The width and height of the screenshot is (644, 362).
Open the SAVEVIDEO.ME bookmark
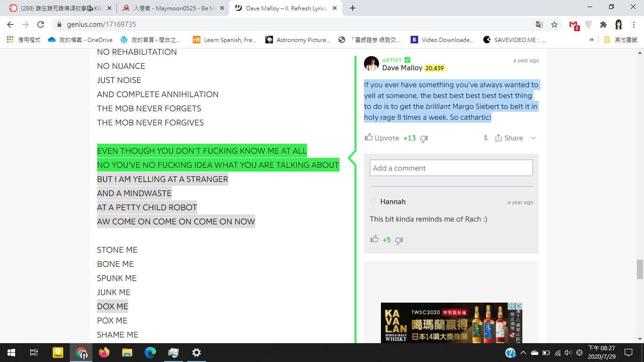pyautogui.click(x=514, y=40)
